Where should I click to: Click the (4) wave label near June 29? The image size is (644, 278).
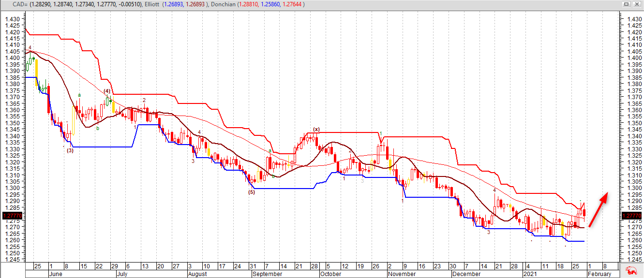click(107, 91)
